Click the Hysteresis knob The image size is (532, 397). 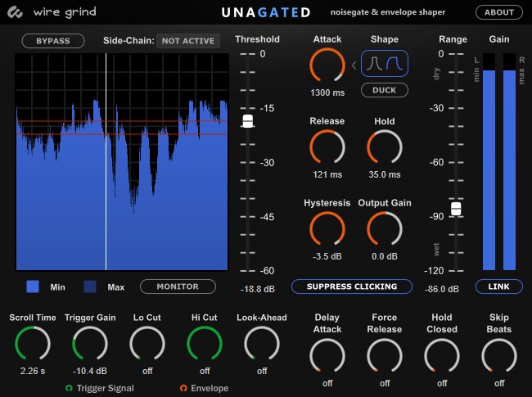(x=327, y=228)
